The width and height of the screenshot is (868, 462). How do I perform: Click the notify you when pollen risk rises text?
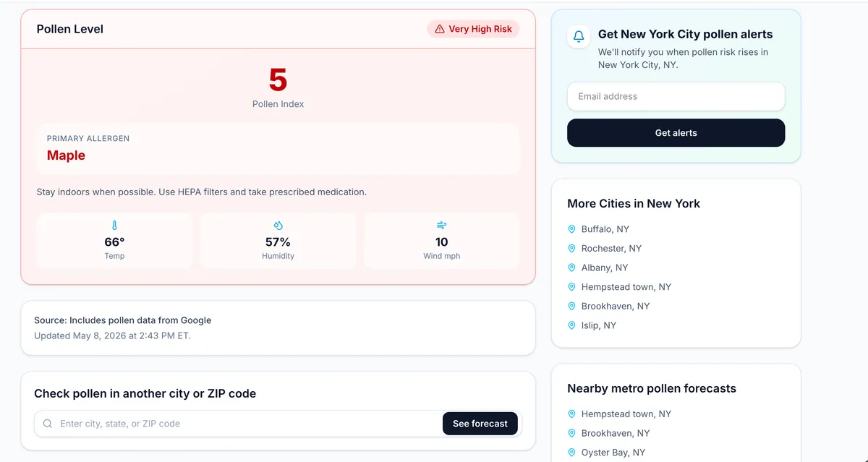pyautogui.click(x=683, y=59)
